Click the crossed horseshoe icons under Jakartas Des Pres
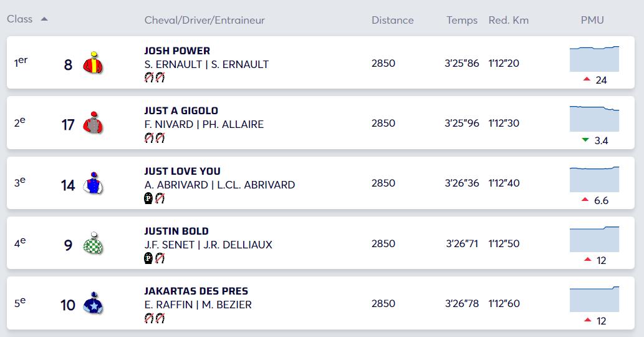Screen dimensions: 644x337 pyautogui.click(x=155, y=318)
